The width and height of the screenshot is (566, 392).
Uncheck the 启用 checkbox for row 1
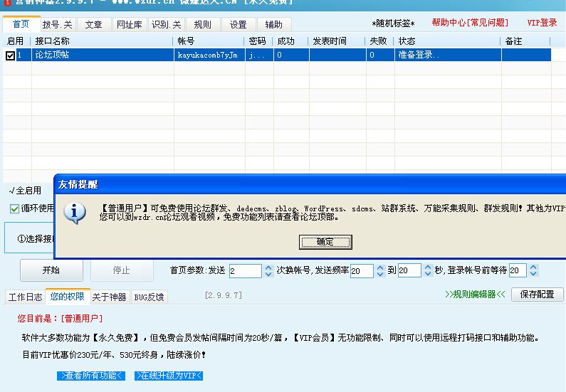point(10,55)
